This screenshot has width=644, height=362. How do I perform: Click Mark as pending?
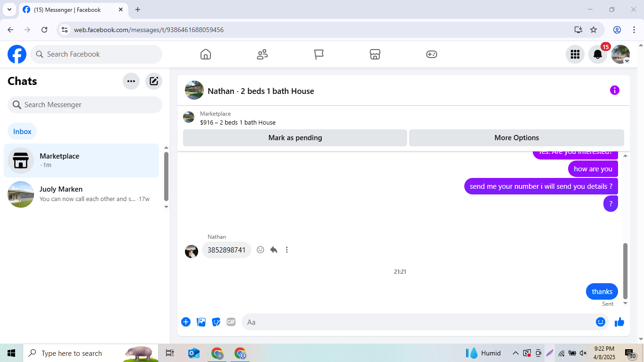(x=295, y=138)
